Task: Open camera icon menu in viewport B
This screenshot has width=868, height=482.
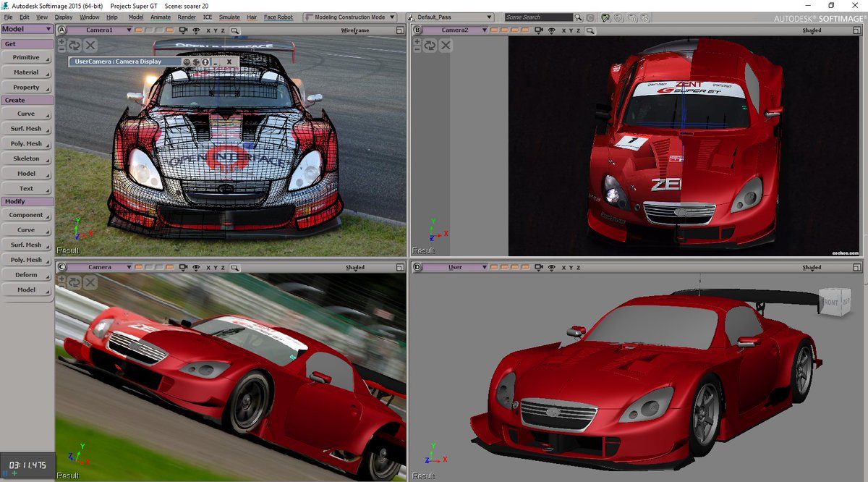Action: click(538, 30)
